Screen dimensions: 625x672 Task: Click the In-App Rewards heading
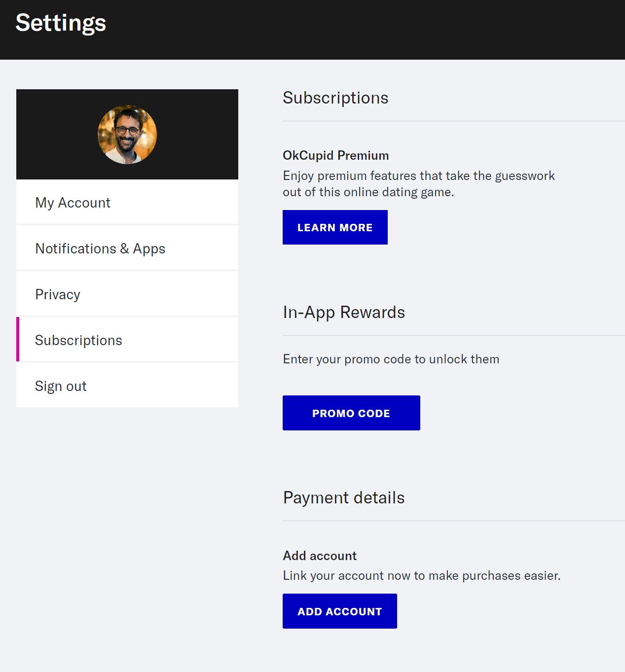tap(344, 312)
